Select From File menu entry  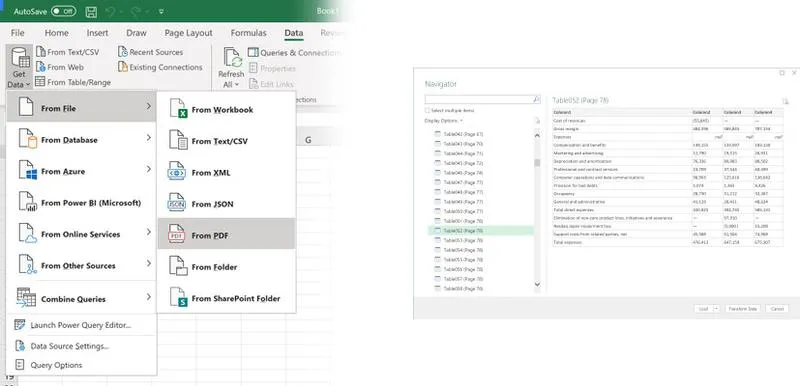tap(82, 107)
